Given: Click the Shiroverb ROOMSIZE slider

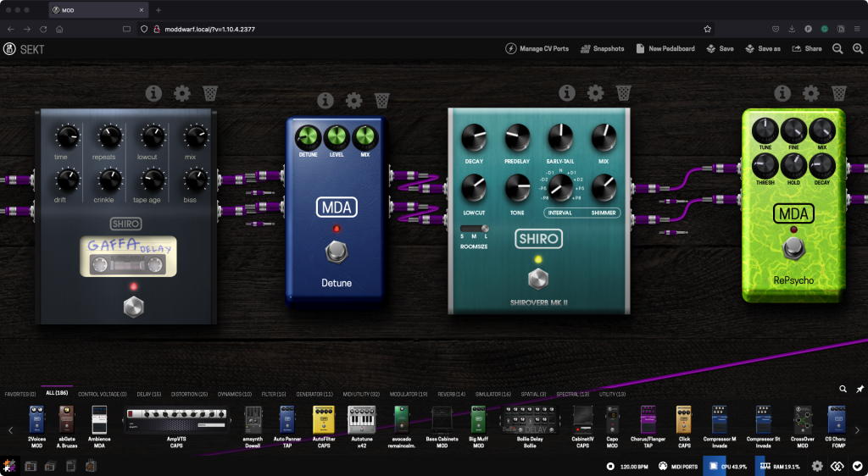Looking at the screenshot, I should click(475, 228).
